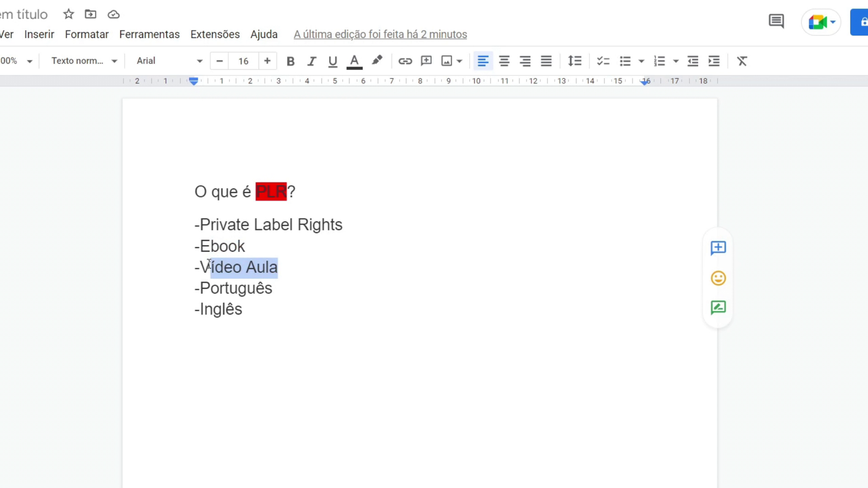Expand bulleted list options arrow
Image resolution: width=868 pixels, height=488 pixels.
click(641, 61)
